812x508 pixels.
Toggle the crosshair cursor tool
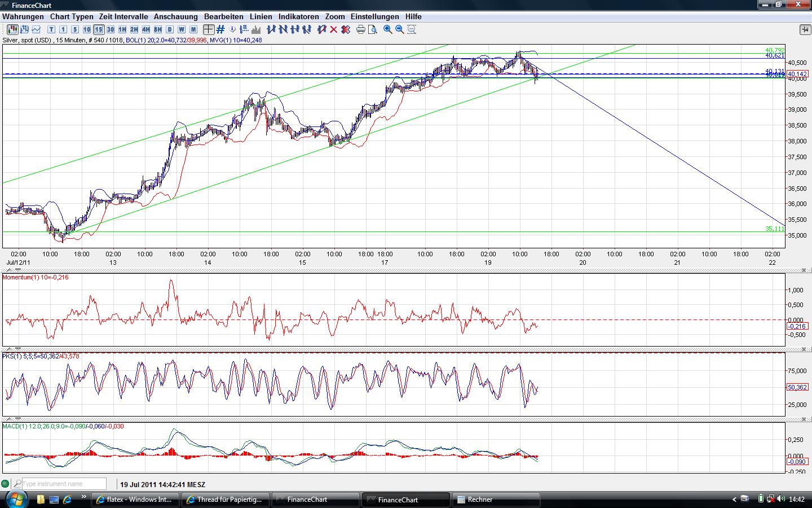coord(209,29)
